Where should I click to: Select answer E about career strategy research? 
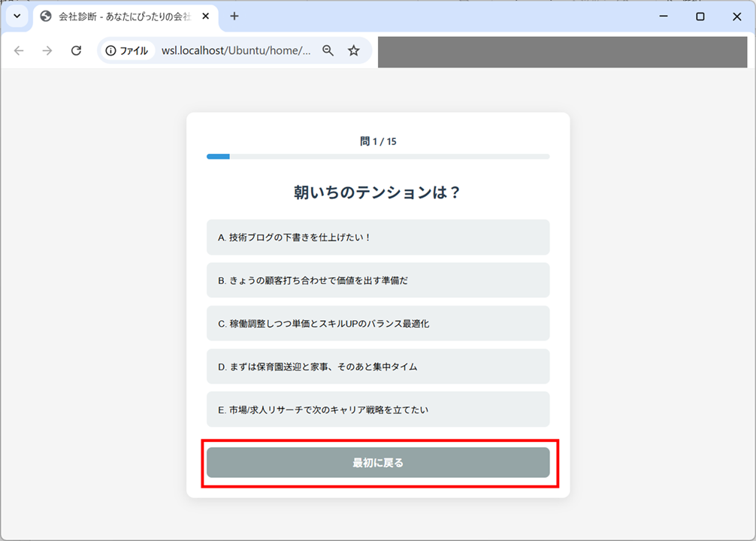[378, 409]
